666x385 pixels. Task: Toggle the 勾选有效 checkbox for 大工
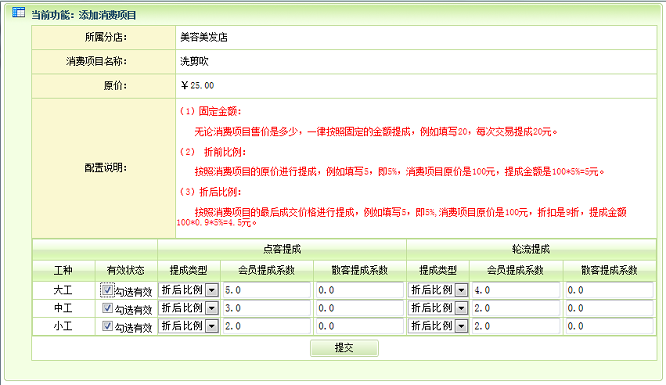pyautogui.click(x=107, y=290)
